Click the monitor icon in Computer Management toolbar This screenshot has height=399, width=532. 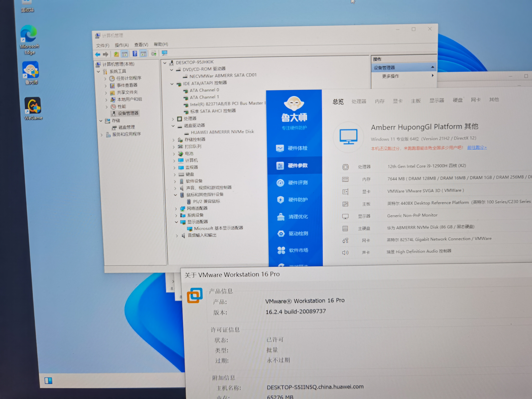point(165,53)
